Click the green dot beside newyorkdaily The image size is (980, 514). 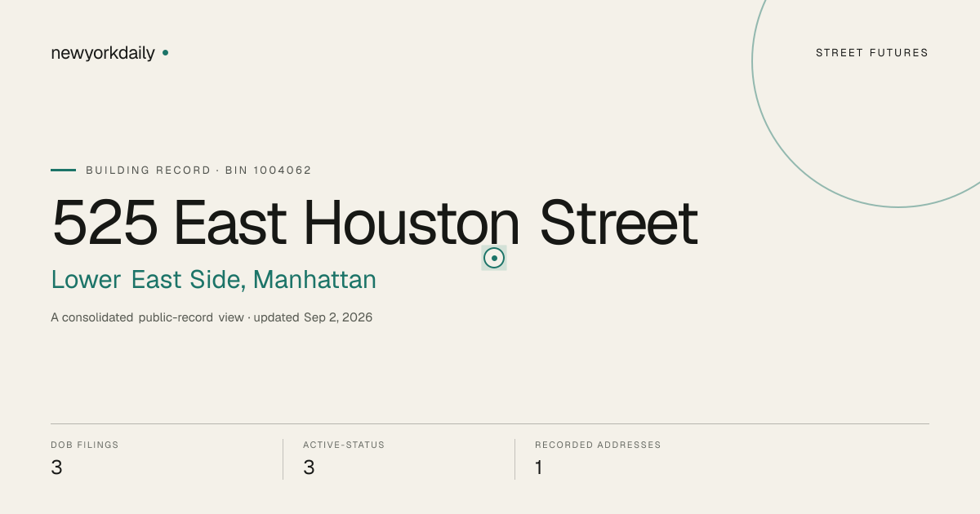click(165, 52)
